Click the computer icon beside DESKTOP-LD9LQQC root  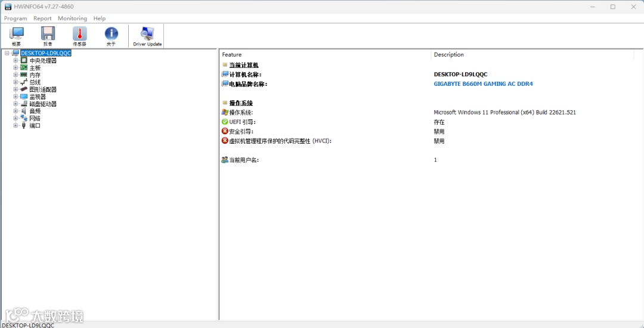16,52
